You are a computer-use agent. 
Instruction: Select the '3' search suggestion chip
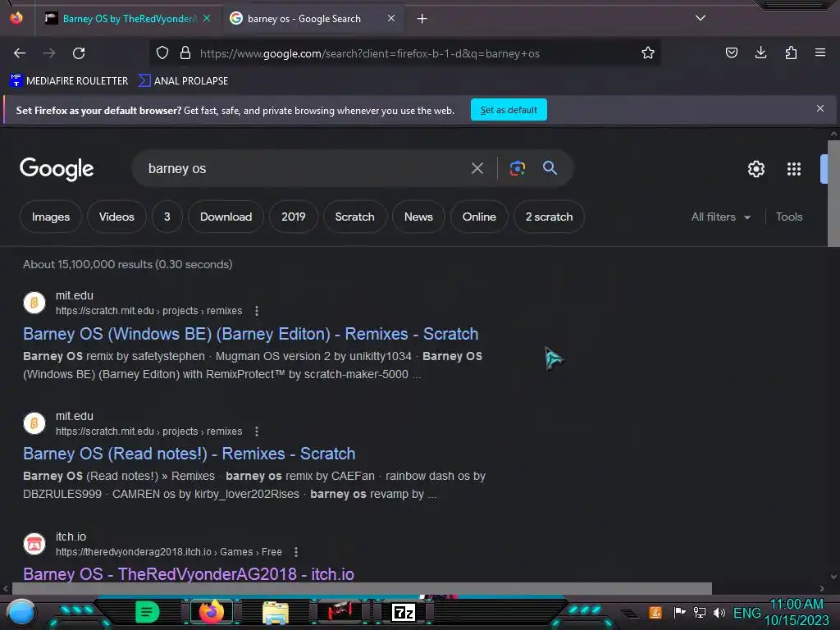[167, 217]
